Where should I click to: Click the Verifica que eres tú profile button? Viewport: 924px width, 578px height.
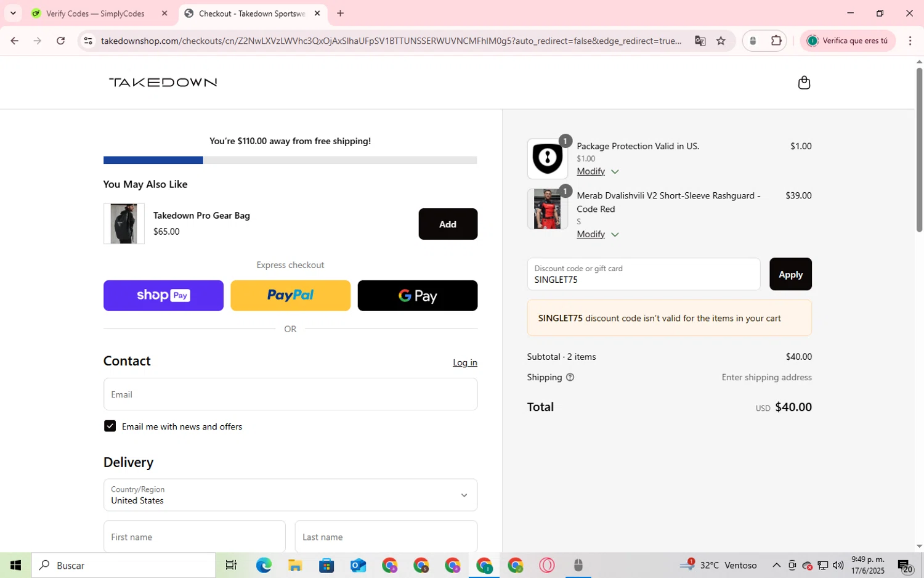(848, 41)
